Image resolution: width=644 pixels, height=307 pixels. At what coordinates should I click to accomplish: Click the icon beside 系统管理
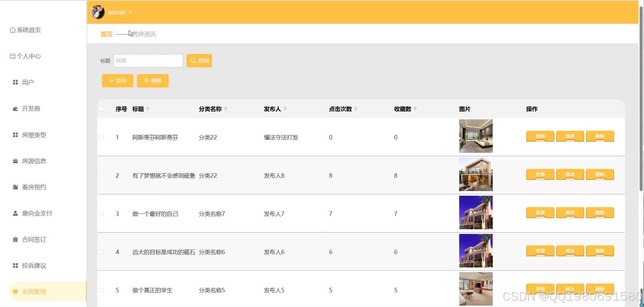pyautogui.click(x=15, y=292)
